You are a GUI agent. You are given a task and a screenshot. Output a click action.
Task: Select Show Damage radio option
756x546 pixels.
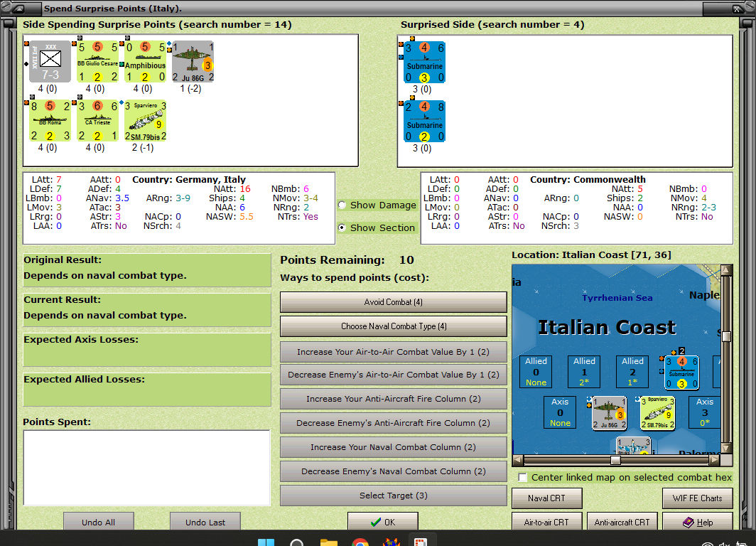(377, 205)
